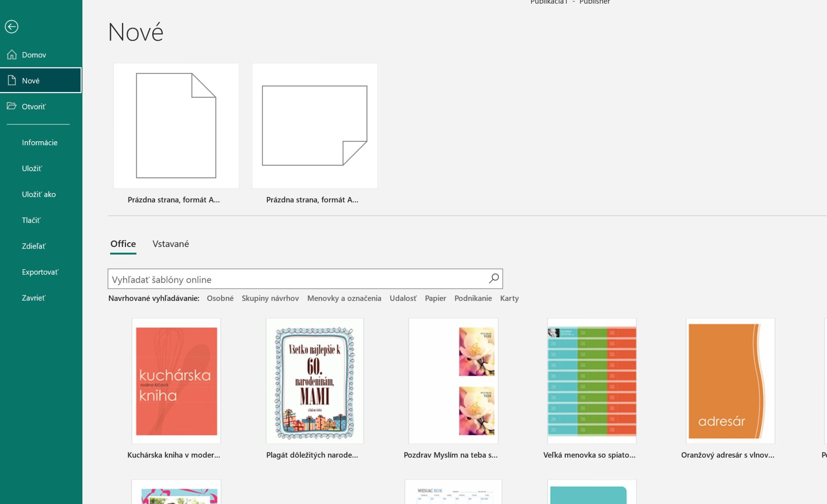Viewport: 827px width, 504px height.
Task: Open Informácie in the sidebar
Action: (x=40, y=142)
